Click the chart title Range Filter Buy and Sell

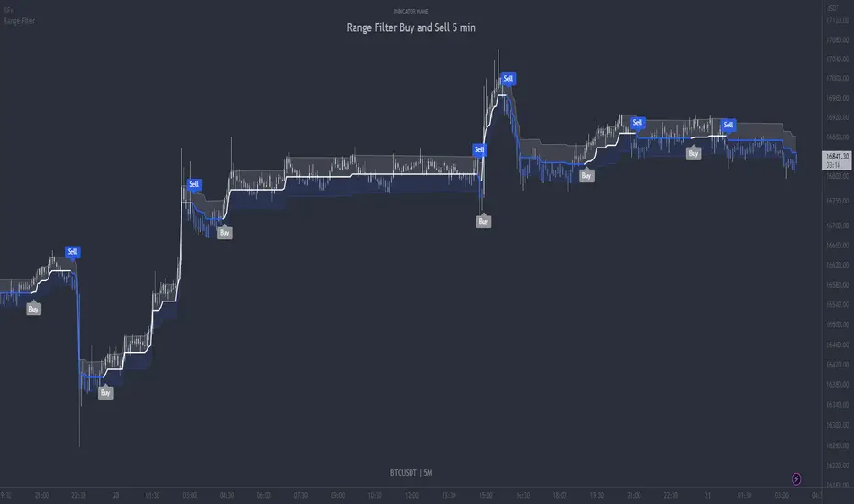pyautogui.click(x=411, y=27)
